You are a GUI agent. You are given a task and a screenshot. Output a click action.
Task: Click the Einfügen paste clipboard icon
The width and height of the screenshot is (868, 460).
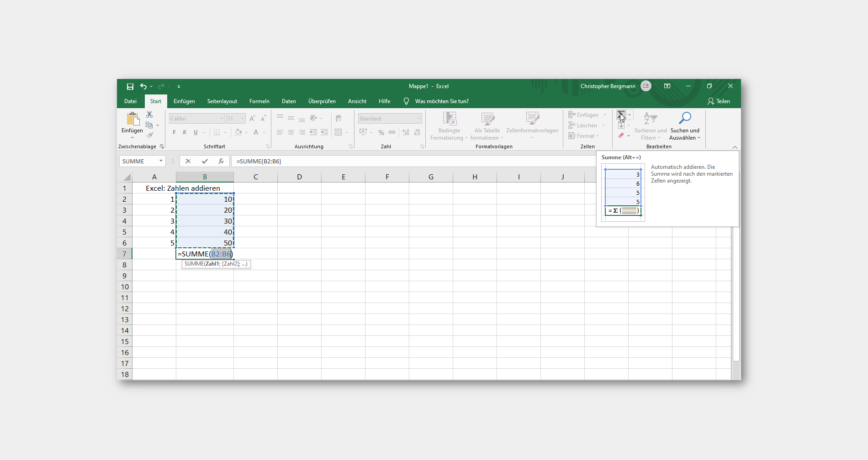coord(133,119)
